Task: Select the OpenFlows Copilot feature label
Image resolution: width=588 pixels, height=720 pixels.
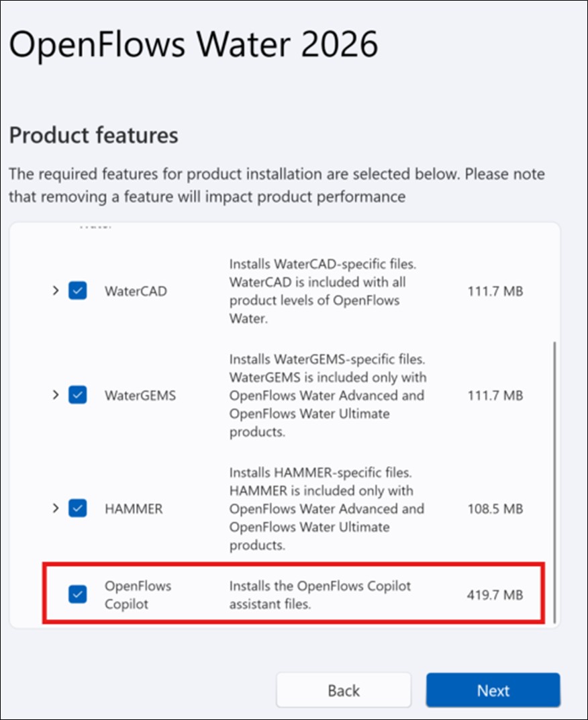Action: (138, 594)
